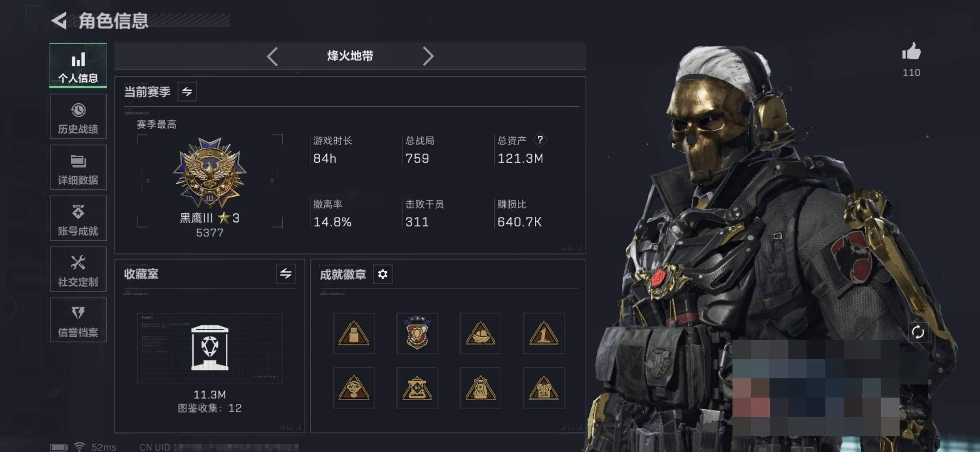Viewport: 980px width, 452px height.
Task: Rotate character model with refresh icon
Action: coord(918,332)
